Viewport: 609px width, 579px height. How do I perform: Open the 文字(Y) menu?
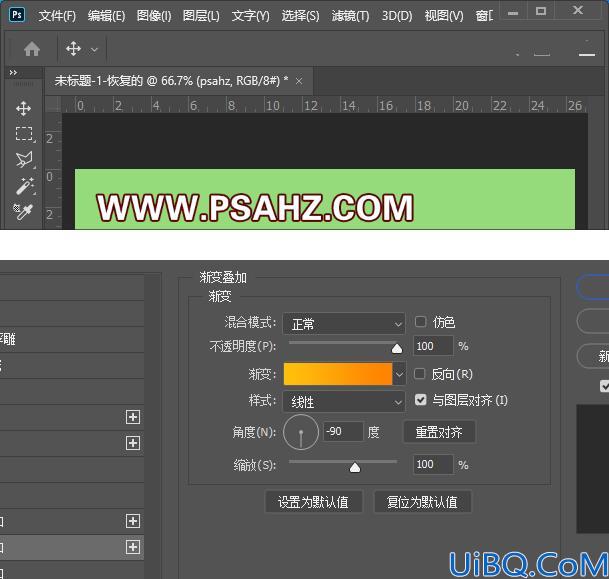tap(251, 16)
